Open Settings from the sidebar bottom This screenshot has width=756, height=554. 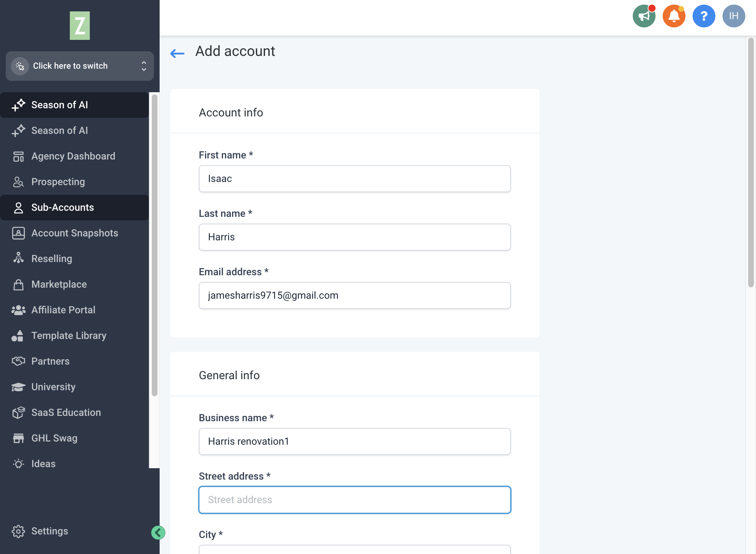pyautogui.click(x=50, y=531)
